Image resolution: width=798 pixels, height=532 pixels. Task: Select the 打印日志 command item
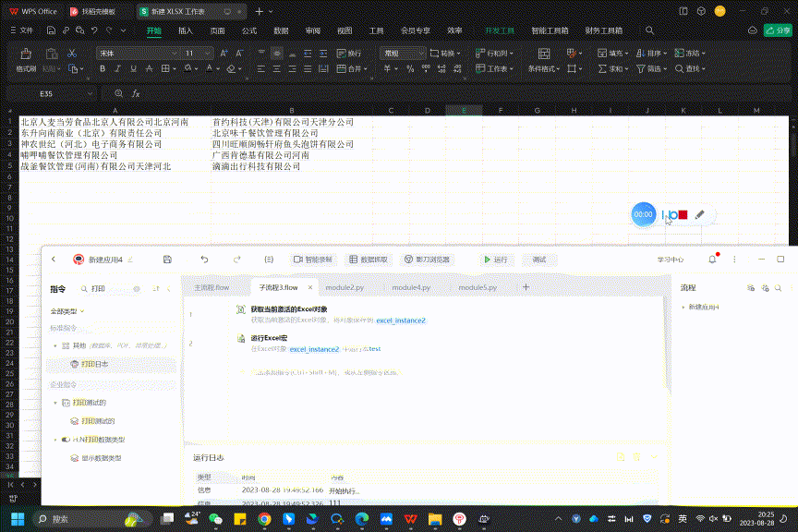pyautogui.click(x=94, y=365)
